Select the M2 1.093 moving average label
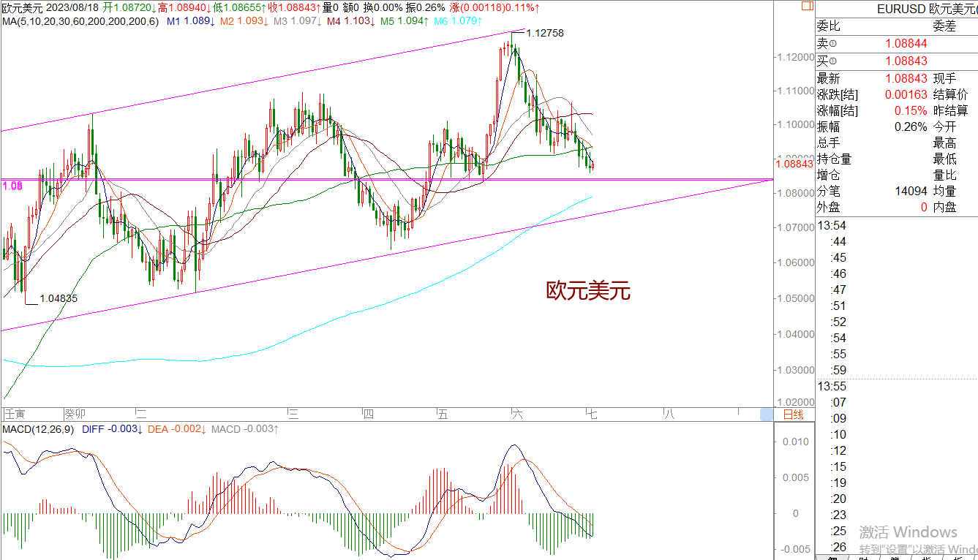 click(244, 21)
